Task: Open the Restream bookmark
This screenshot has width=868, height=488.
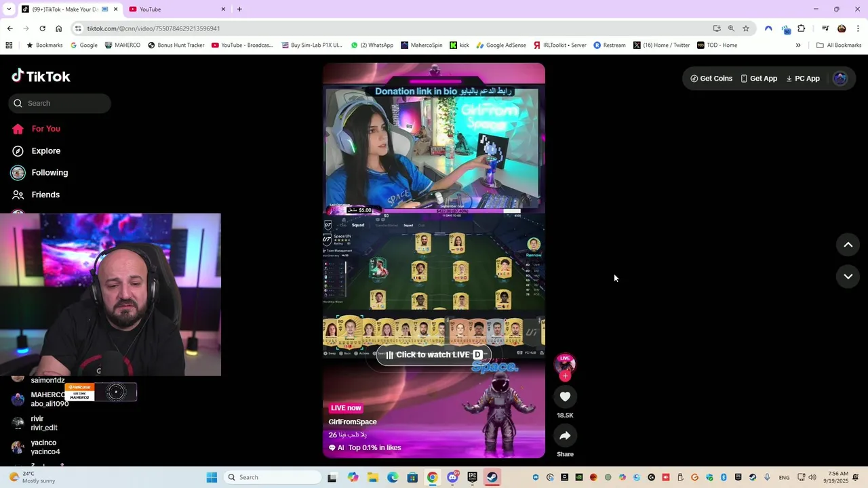Action: 610,45
